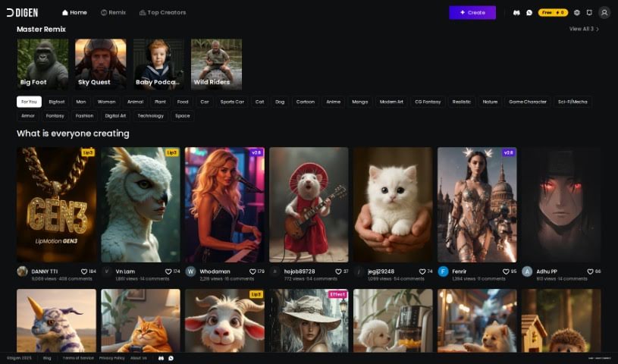618x364 pixels.
Task: Select the Fashion filter chip
Action: click(84, 116)
